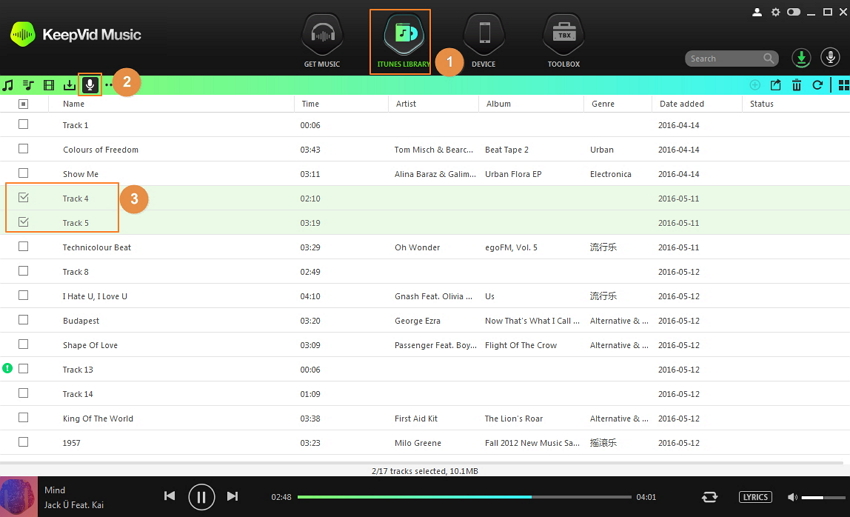This screenshot has height=517, width=850.
Task: Delete selected tracks with trash icon
Action: (796, 85)
